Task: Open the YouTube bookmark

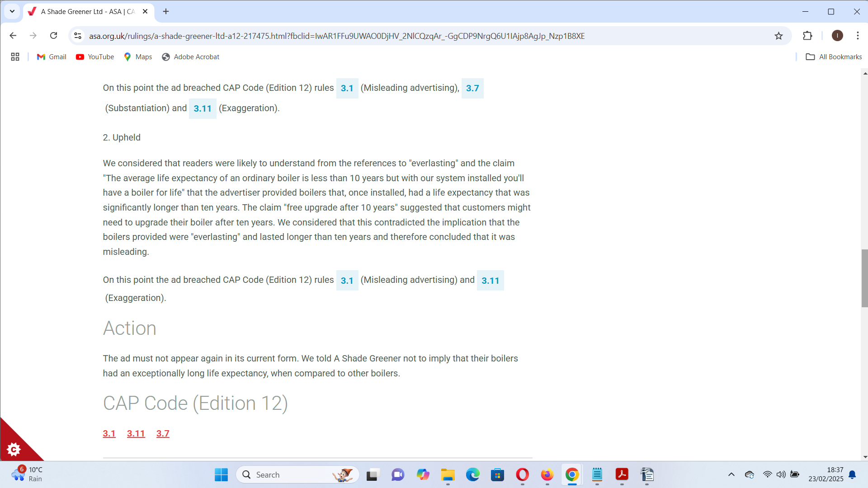Action: pos(95,56)
